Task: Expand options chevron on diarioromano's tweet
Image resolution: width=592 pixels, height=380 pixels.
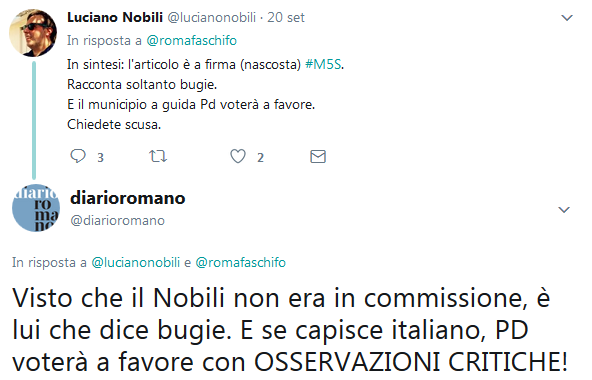Action: tap(564, 210)
